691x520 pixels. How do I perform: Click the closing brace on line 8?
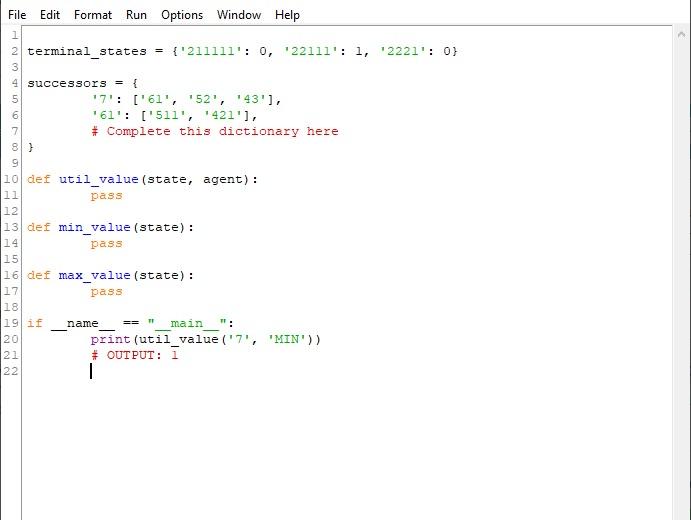[x=30, y=147]
